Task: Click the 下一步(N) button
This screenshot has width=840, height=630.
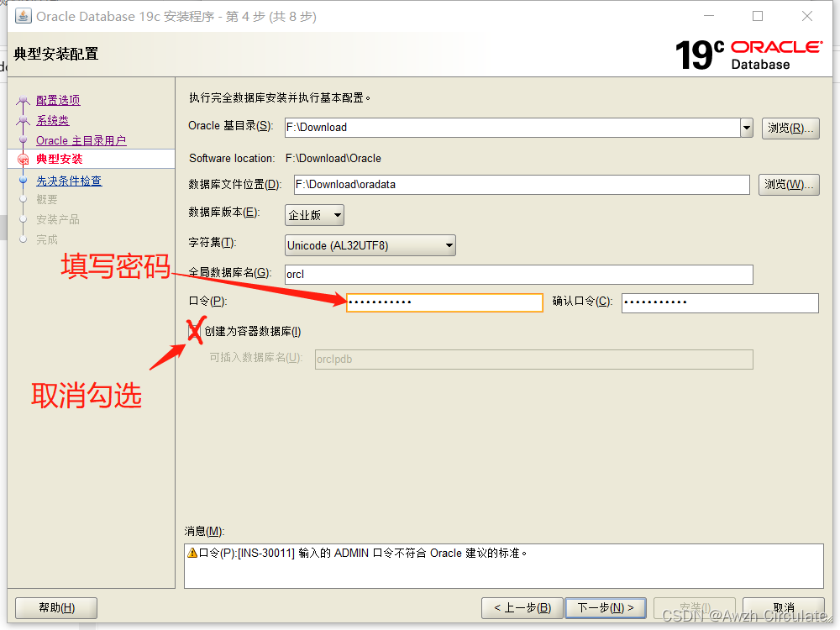Action: [606, 607]
